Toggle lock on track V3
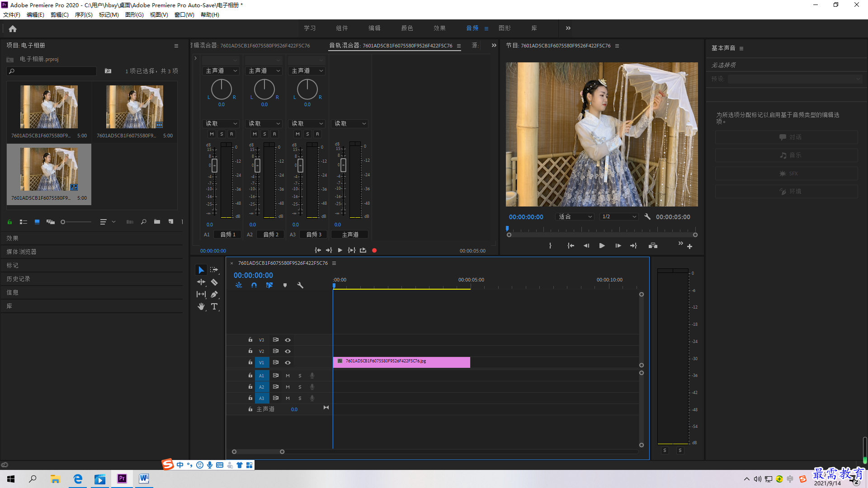Image resolution: width=868 pixels, height=488 pixels. [250, 339]
